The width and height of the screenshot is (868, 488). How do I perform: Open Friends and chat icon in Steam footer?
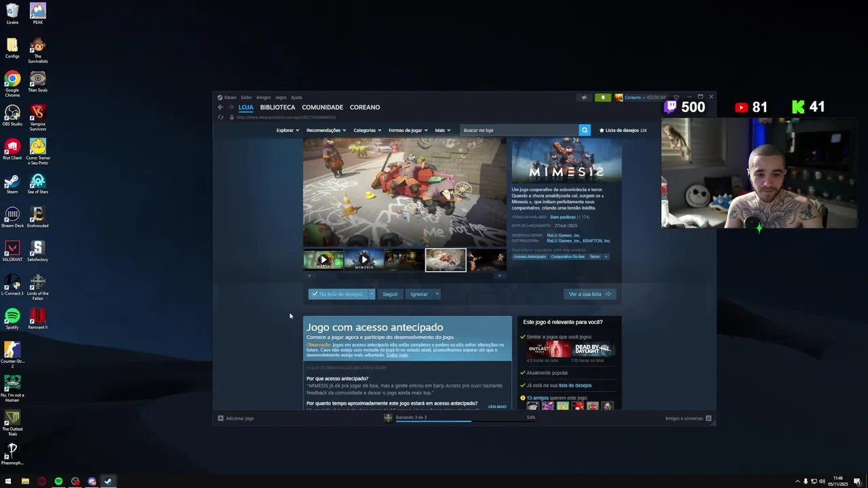pos(708,418)
